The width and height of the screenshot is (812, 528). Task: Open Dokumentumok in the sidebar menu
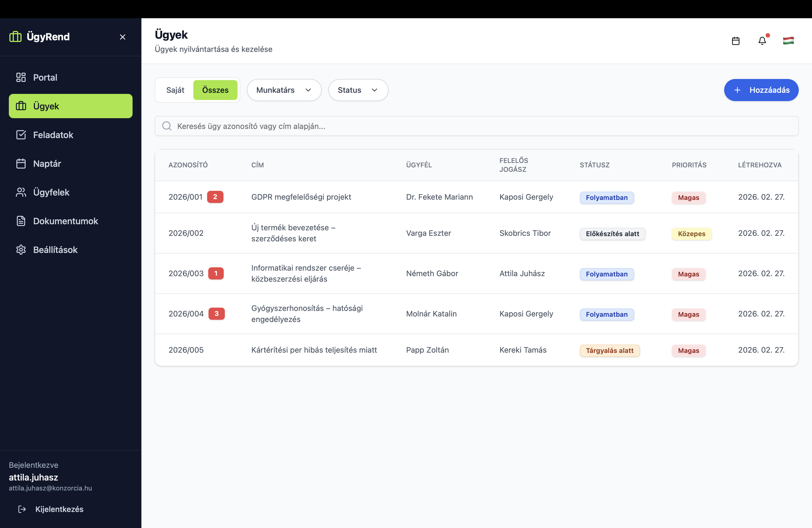click(x=65, y=221)
